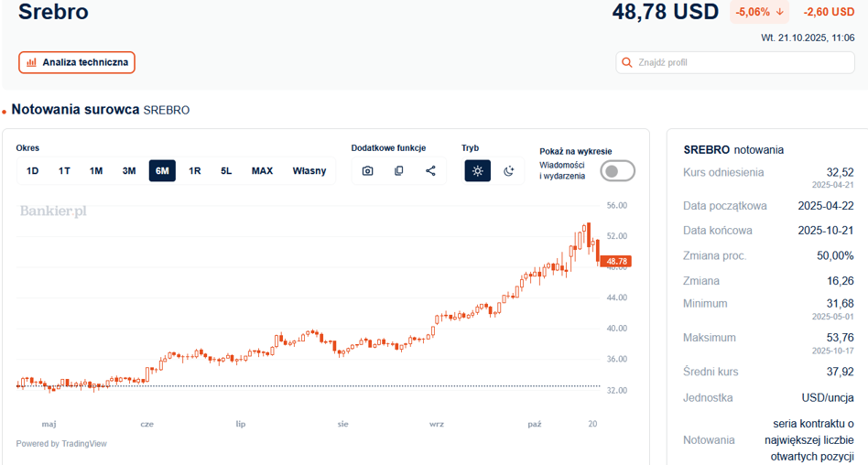Switch chart to 1R period

click(195, 171)
